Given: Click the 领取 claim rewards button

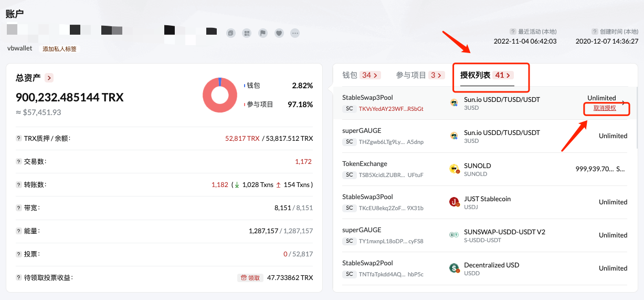Looking at the screenshot, I should (250, 277).
